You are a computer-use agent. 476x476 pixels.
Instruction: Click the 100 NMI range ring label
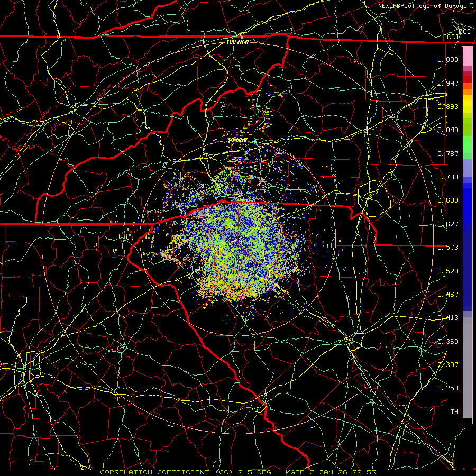point(237,42)
